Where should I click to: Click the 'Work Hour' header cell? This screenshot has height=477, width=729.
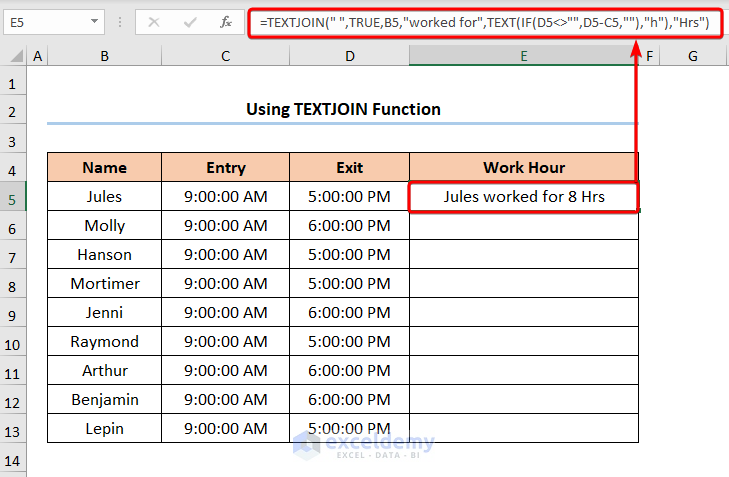click(524, 167)
